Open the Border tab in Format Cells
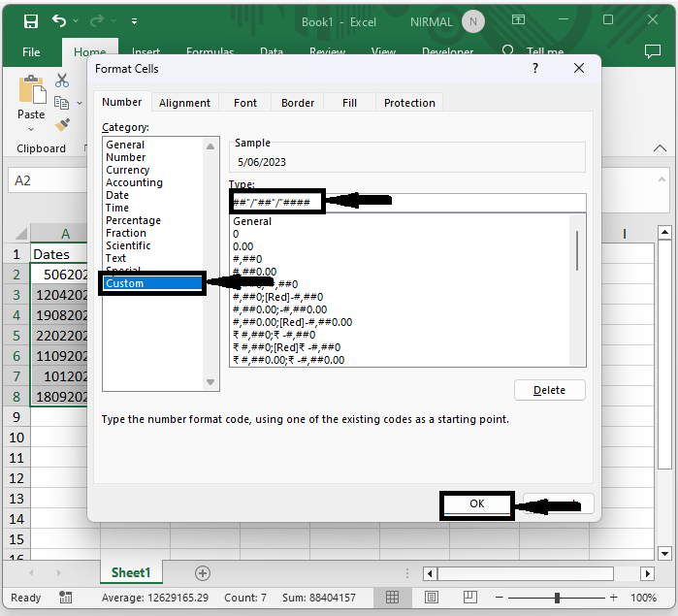This screenshot has height=616, width=678. (298, 103)
